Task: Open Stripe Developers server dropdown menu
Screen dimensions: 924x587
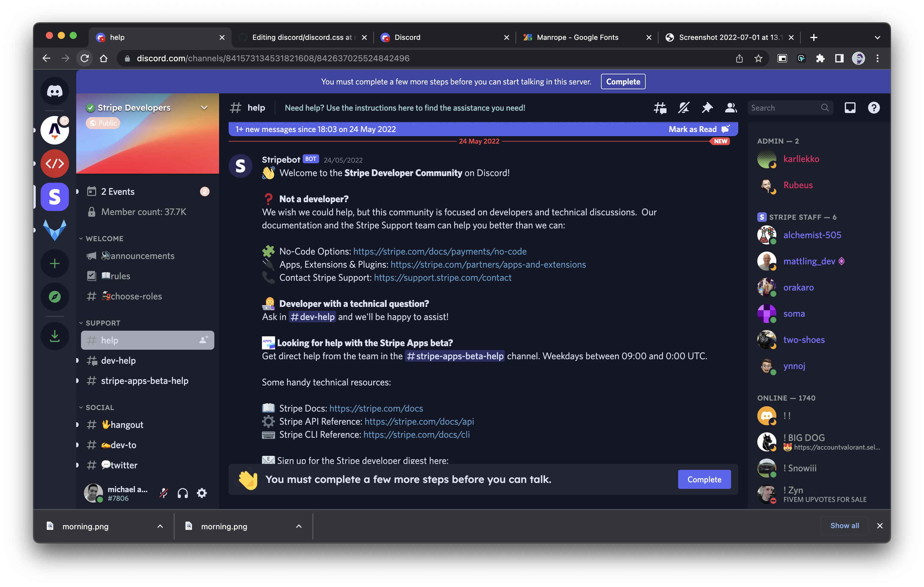Action: point(204,108)
